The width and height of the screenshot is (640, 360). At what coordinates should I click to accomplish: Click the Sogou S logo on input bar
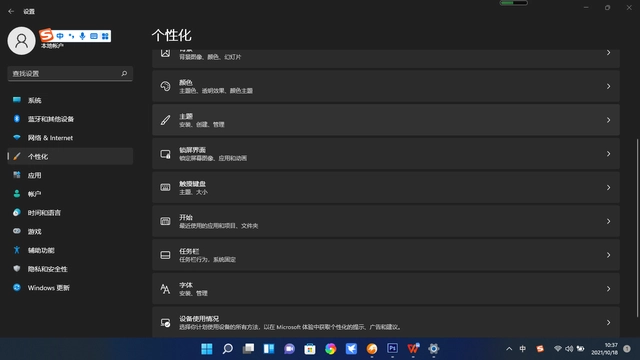[47, 35]
